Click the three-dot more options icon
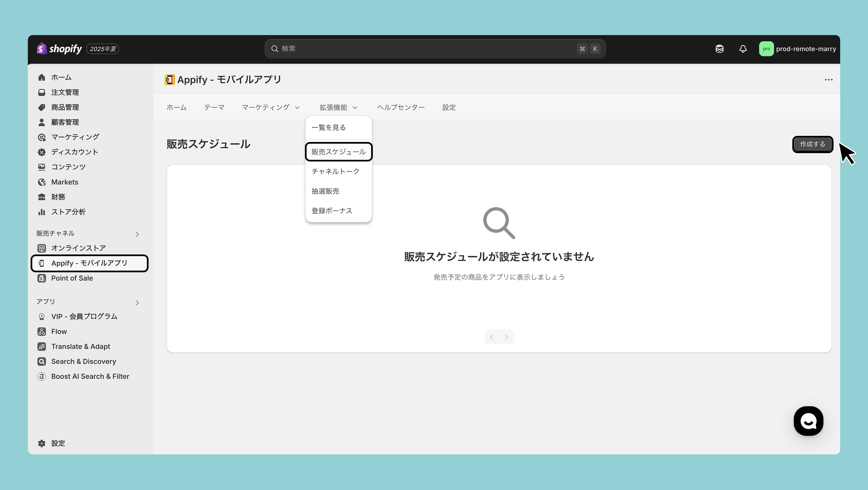 828,80
